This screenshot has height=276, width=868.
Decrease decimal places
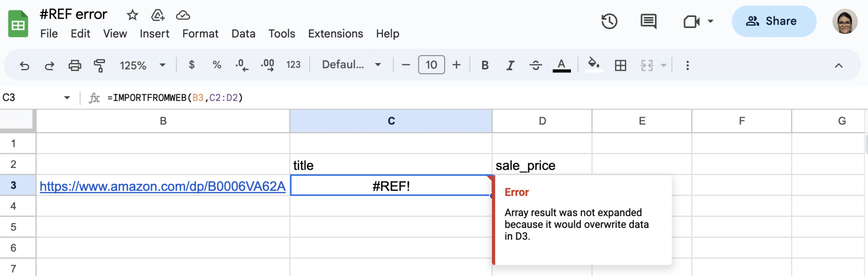pos(242,65)
